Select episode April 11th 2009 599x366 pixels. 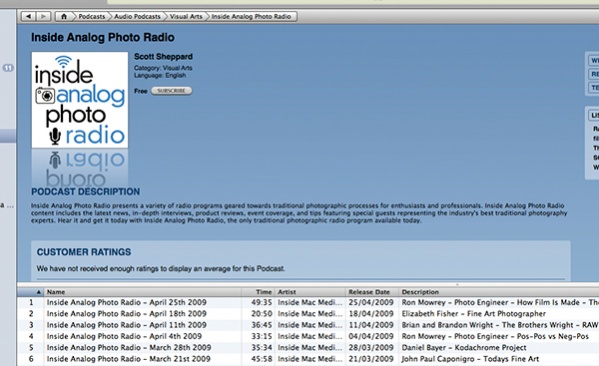[x=126, y=325]
